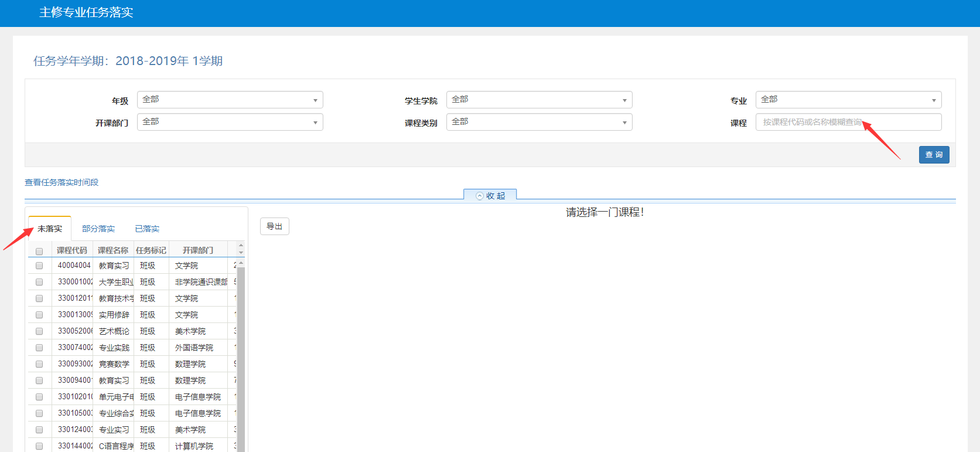The height and width of the screenshot is (452, 980).
Task: Expand the 学生学院 dropdown
Action: (x=539, y=100)
